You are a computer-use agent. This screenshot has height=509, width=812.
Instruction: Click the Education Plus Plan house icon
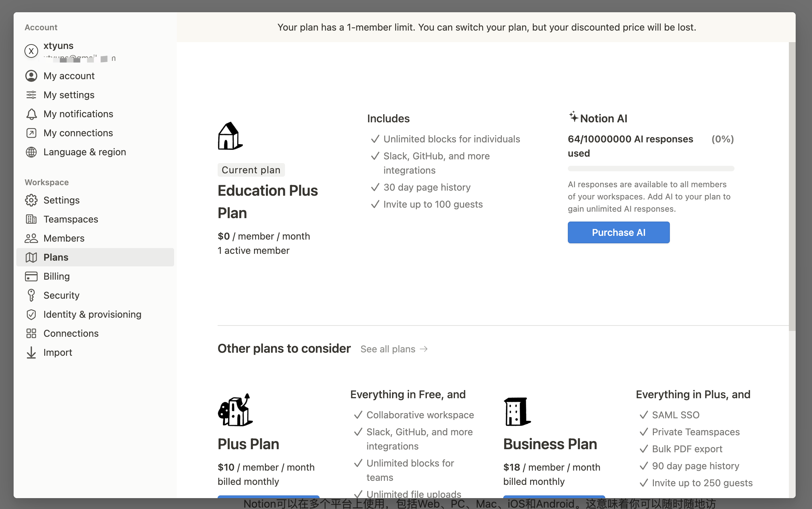230,136
